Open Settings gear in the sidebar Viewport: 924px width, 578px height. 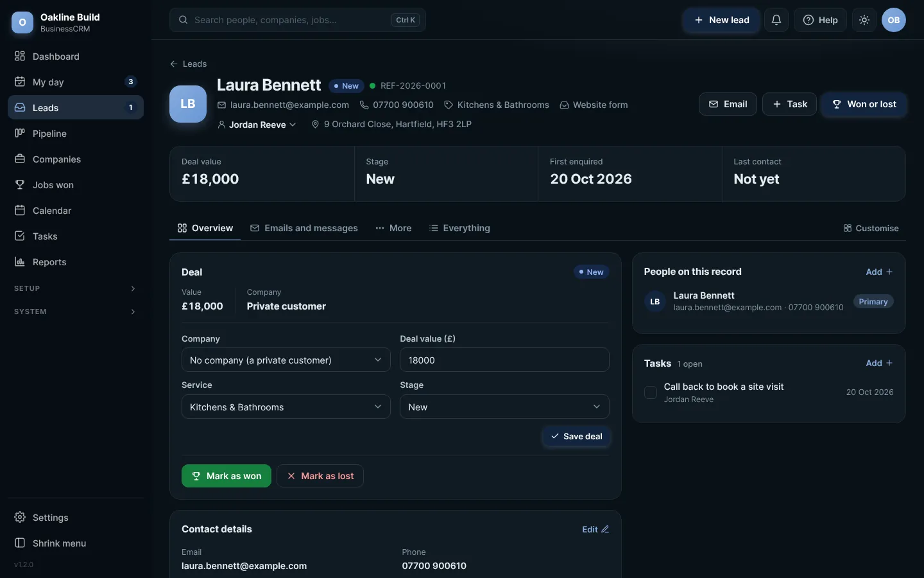(x=76, y=518)
